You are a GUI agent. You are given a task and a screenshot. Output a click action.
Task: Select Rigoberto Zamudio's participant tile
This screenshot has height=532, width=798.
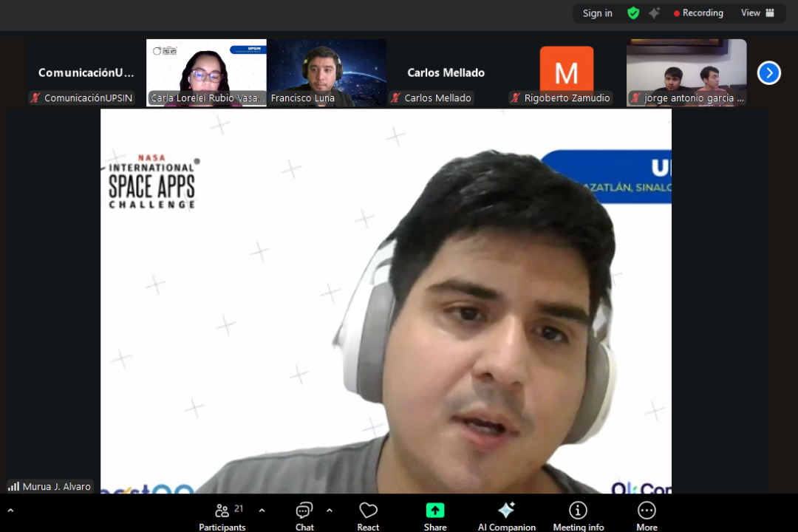pos(566,72)
